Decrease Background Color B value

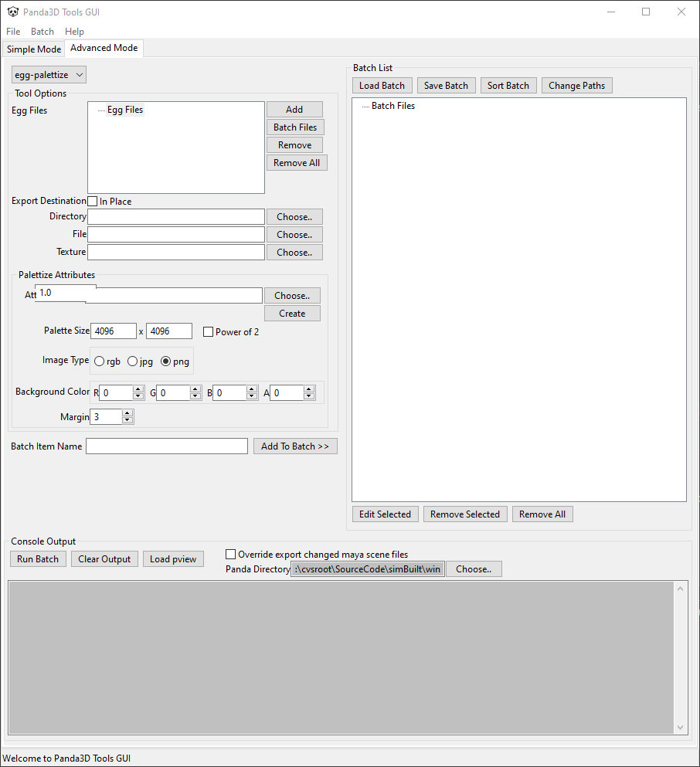[x=252, y=396]
